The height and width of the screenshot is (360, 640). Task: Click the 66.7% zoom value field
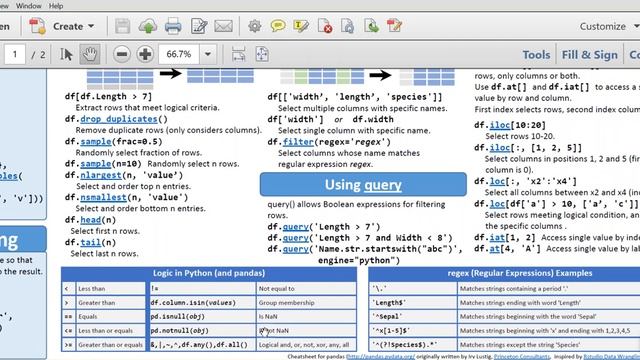coord(179,54)
